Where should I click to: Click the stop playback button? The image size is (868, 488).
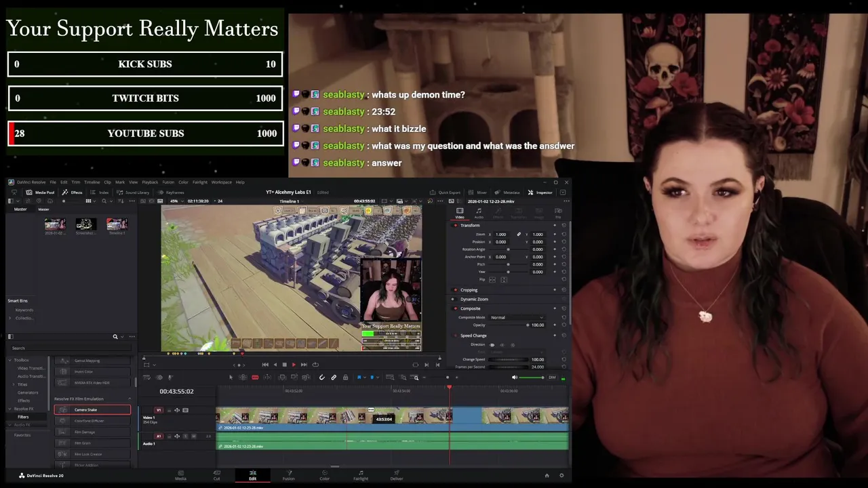(284, 365)
